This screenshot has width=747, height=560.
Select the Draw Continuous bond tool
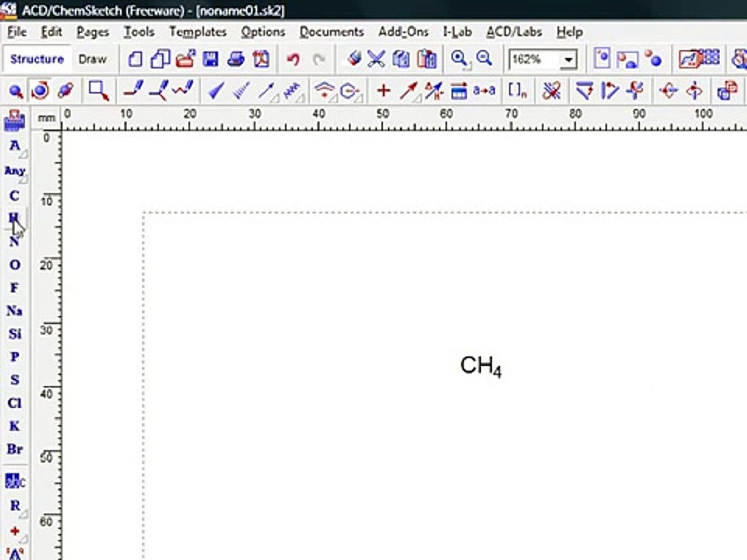158,91
